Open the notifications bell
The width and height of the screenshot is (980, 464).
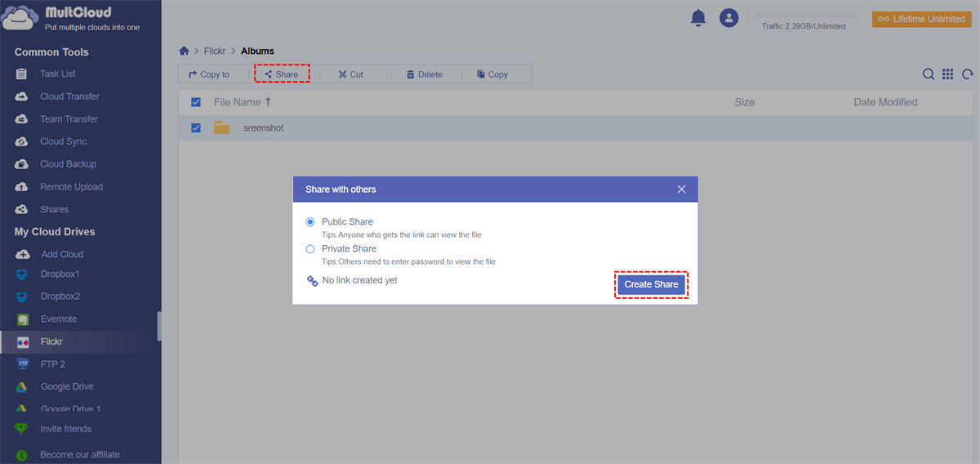[x=698, y=17]
